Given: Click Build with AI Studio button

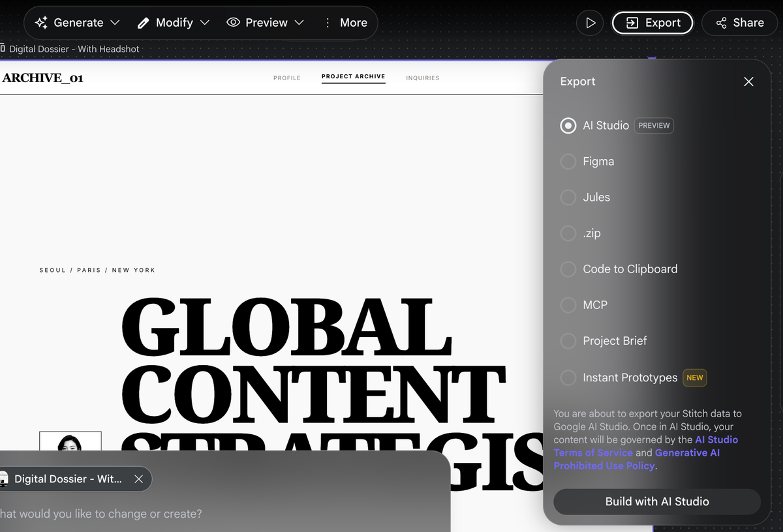Looking at the screenshot, I should click(x=657, y=502).
